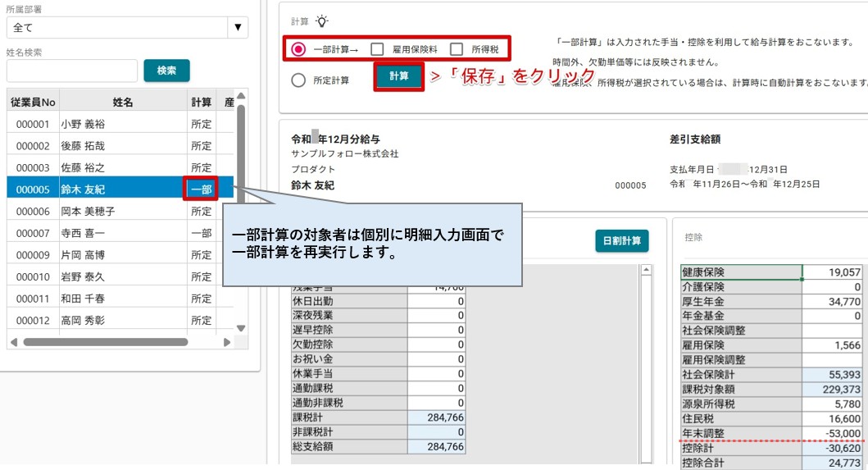Viewport: 868px width, 470px height.
Task: Select the 所定計算 radio button
Action: (298, 80)
